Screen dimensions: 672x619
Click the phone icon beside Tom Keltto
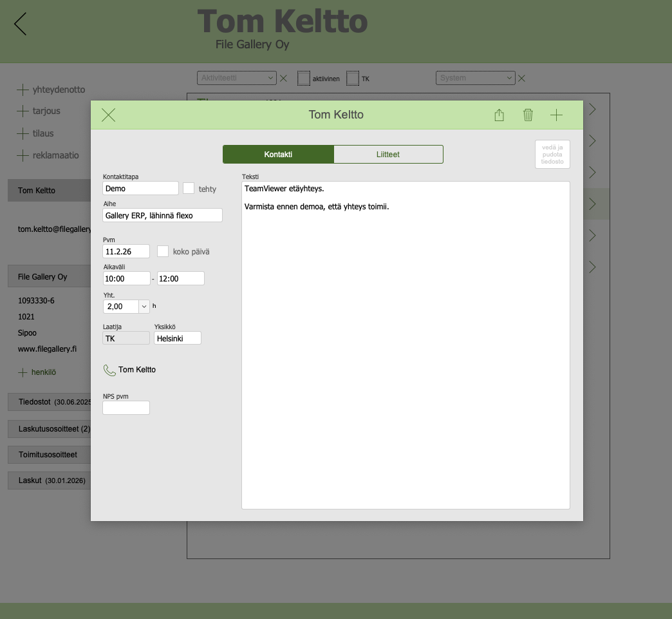[x=109, y=370]
